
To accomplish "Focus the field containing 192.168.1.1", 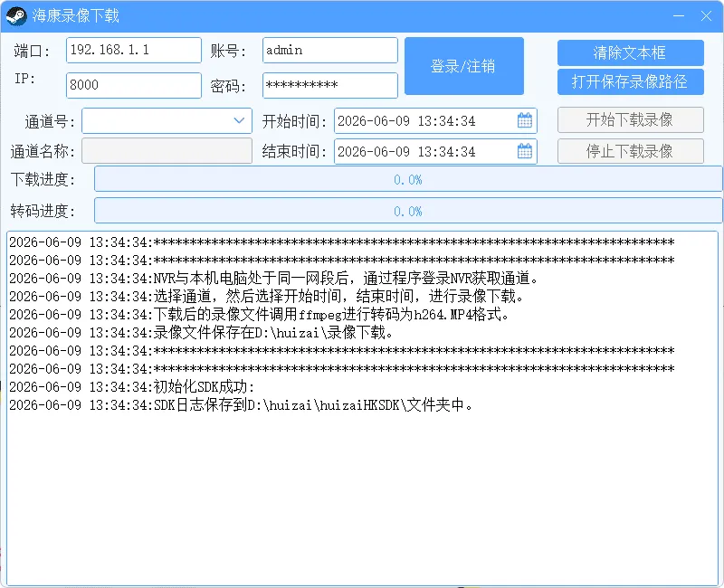I will tap(133, 50).
